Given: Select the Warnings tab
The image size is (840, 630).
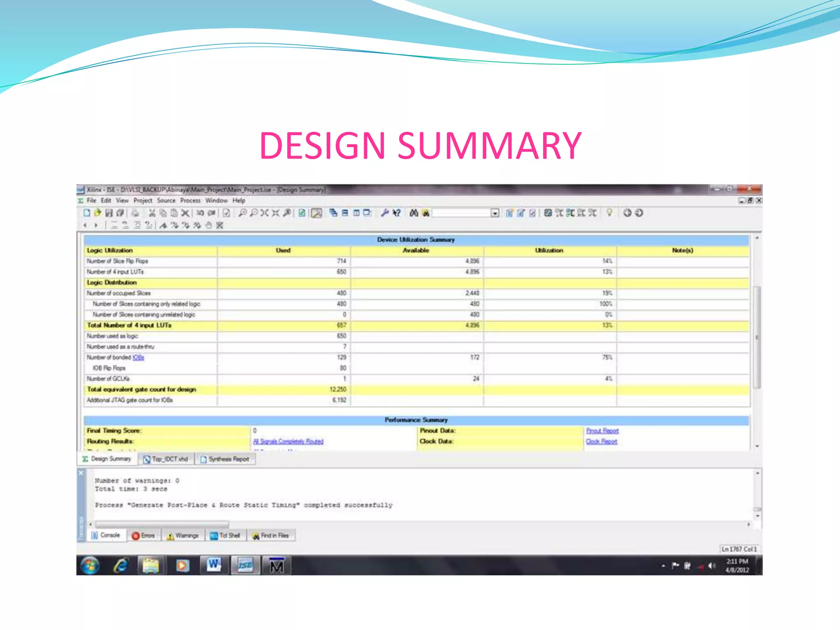Looking at the screenshot, I should tap(183, 536).
